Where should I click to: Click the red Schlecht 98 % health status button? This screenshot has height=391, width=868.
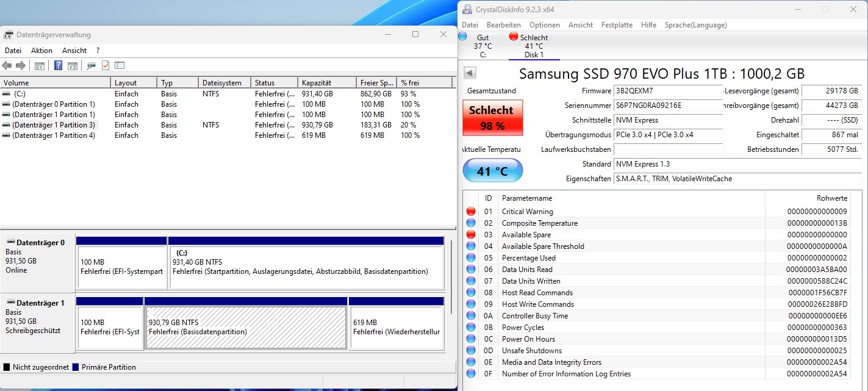point(493,118)
